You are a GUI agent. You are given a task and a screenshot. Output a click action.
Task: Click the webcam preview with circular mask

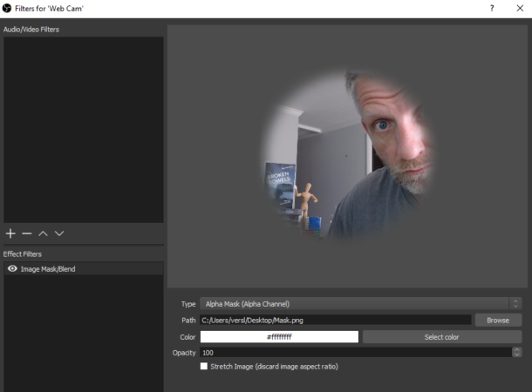[x=348, y=156]
